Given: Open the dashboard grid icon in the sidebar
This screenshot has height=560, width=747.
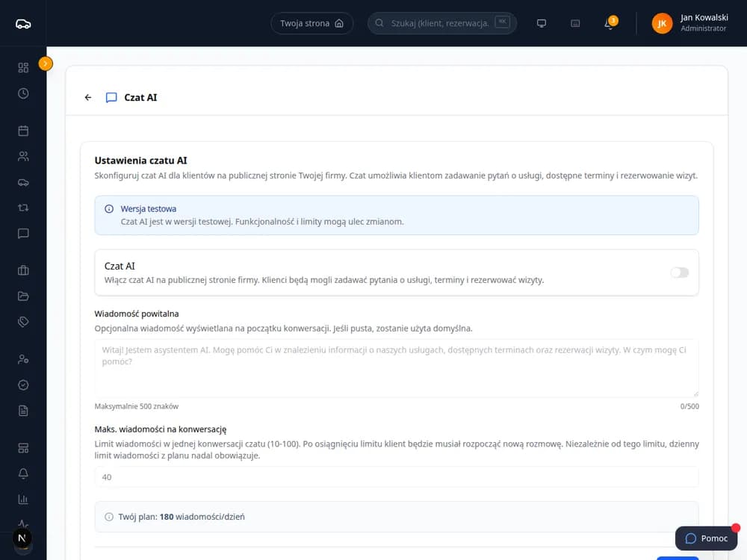Looking at the screenshot, I should pos(23,68).
